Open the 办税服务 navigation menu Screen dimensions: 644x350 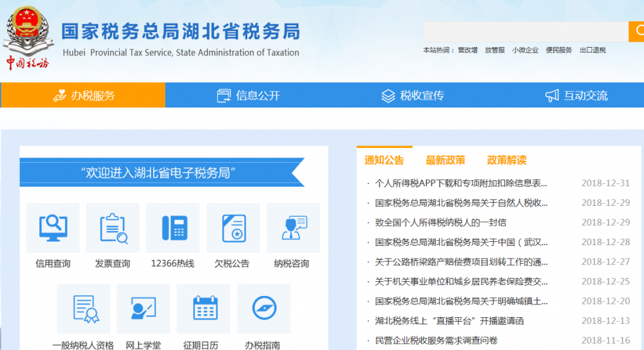[83, 95]
